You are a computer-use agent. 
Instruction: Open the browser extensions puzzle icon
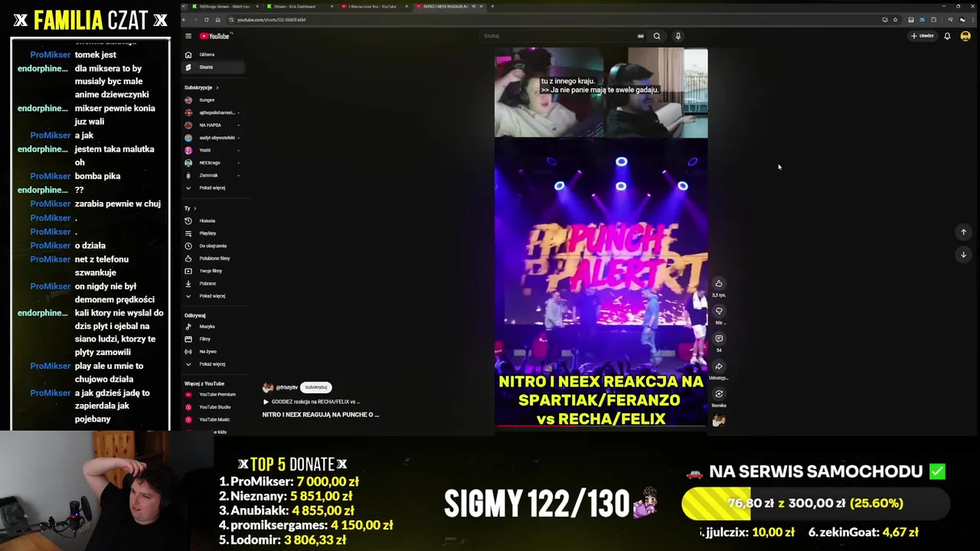click(x=933, y=20)
